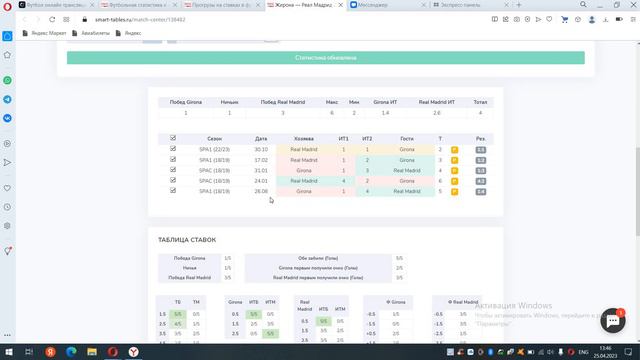Open the downloads toolbar icon
This screenshot has width=640, height=360.
point(605,20)
